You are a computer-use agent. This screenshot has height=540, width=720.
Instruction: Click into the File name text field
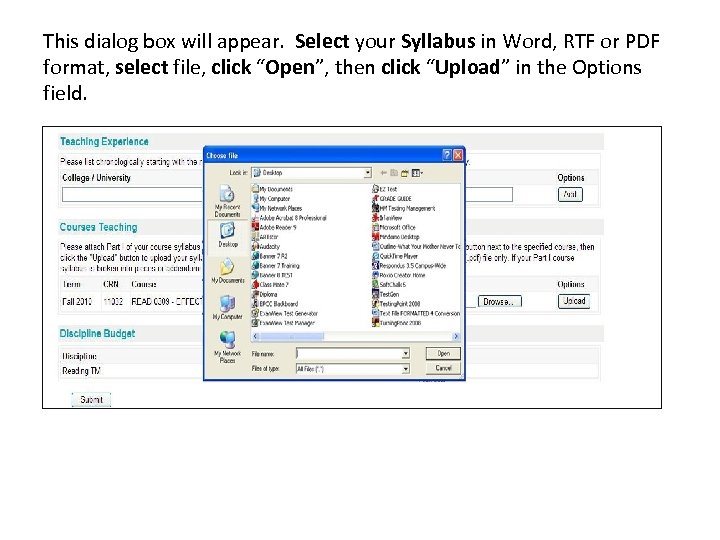(x=349, y=354)
